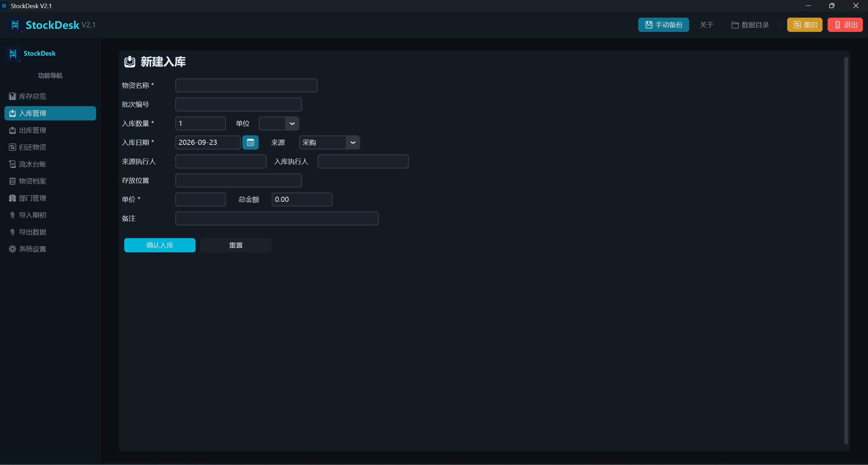
Task: Open 入库管理 in the navigation
Action: tap(50, 113)
